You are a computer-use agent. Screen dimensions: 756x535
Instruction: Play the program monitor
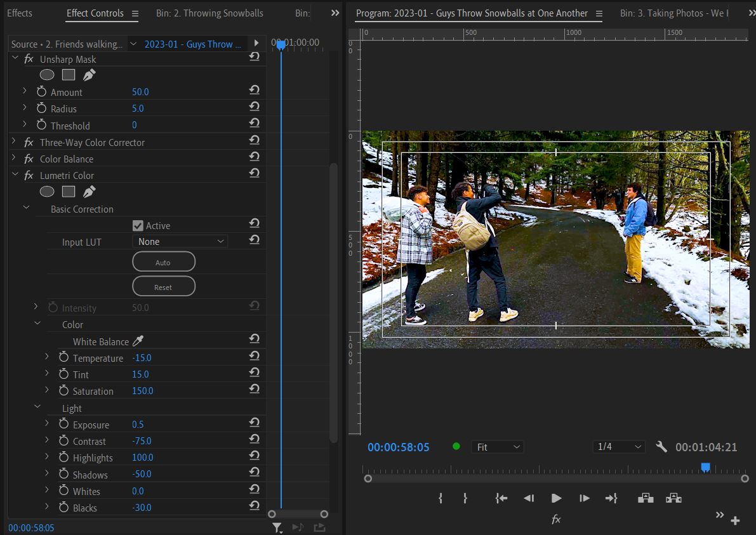pos(556,498)
